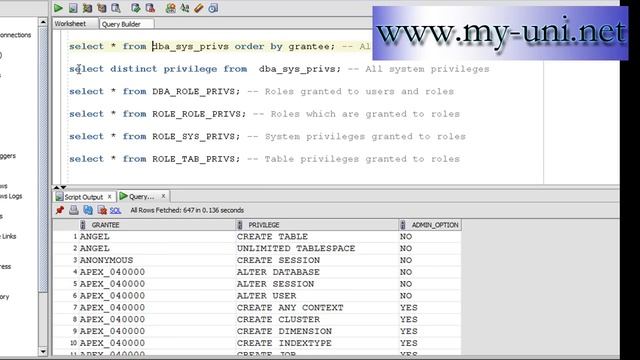Screen dimensions: 640x360
Task: Rollback changes using the red database icon
Action: point(150,8)
